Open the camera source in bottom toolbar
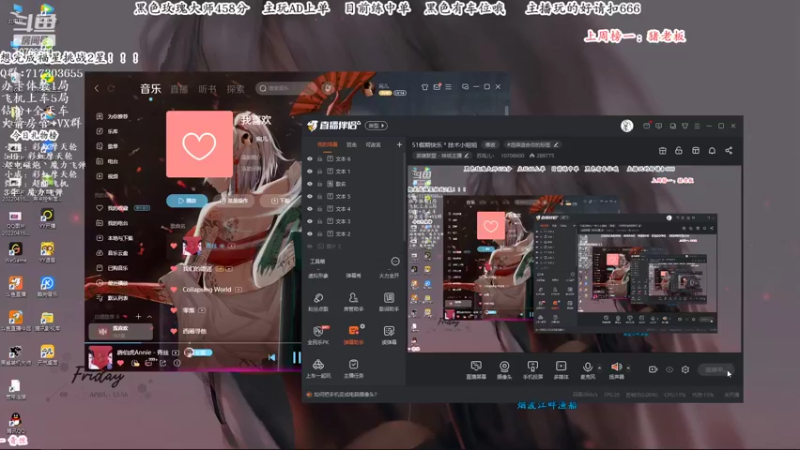 pos(504,370)
